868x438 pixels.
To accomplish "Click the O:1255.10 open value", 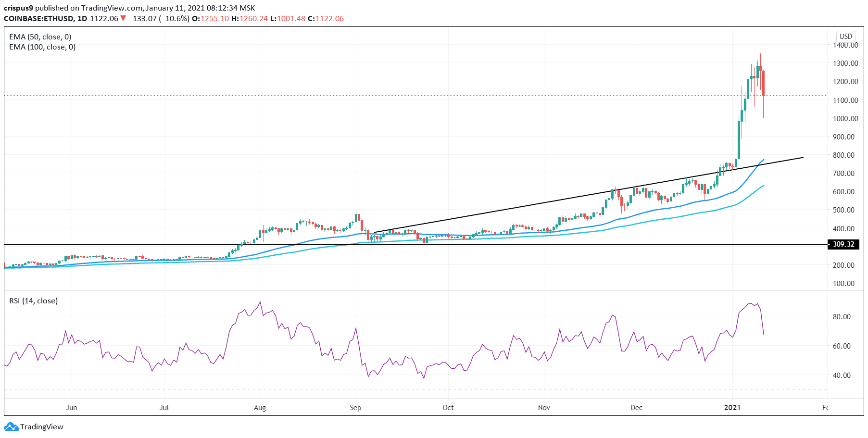I will (x=211, y=18).
